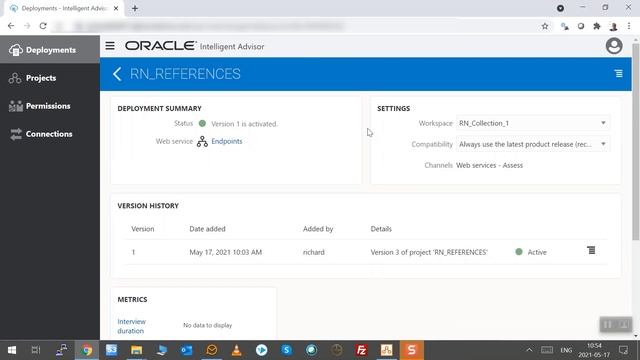This screenshot has width=640, height=360.
Task: Close the Deployments browser tab
Action: 116,8
